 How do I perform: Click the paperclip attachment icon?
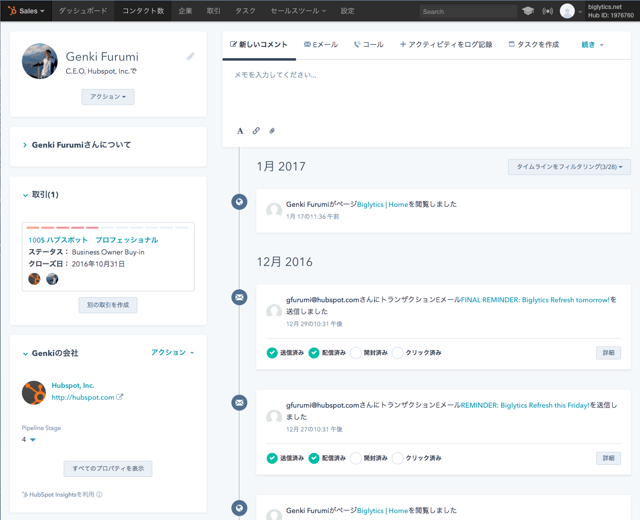tap(272, 131)
